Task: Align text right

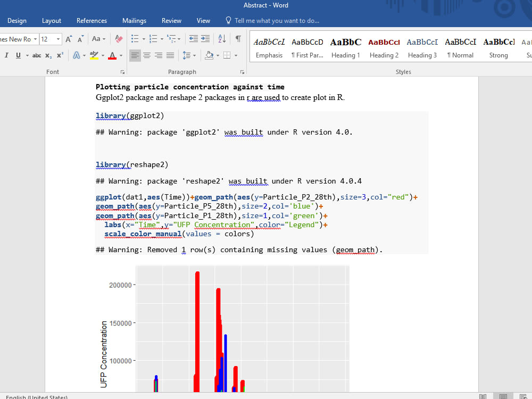Action: pyautogui.click(x=159, y=55)
